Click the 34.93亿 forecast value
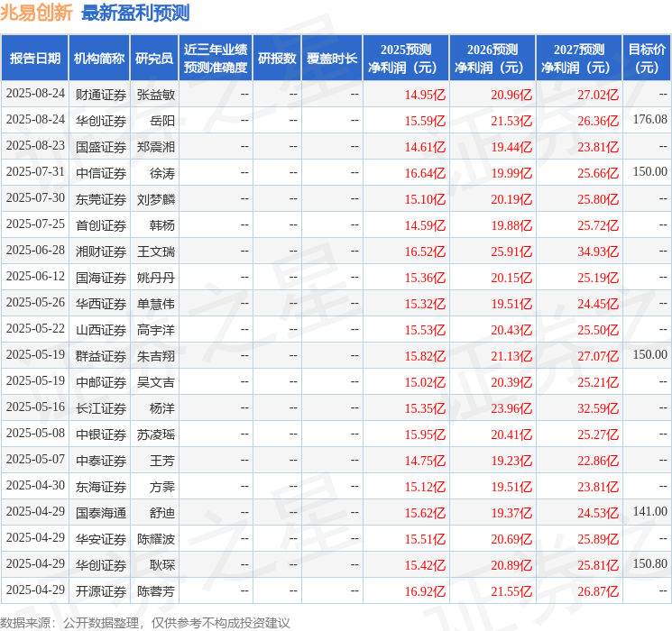This screenshot has height=631, width=672. pyautogui.click(x=598, y=251)
